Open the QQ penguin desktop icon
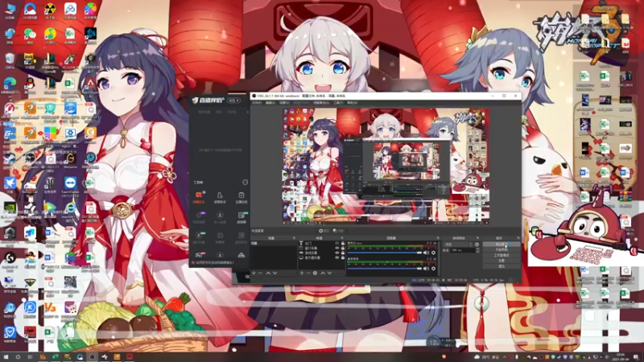This screenshot has height=362, width=644. (30, 84)
